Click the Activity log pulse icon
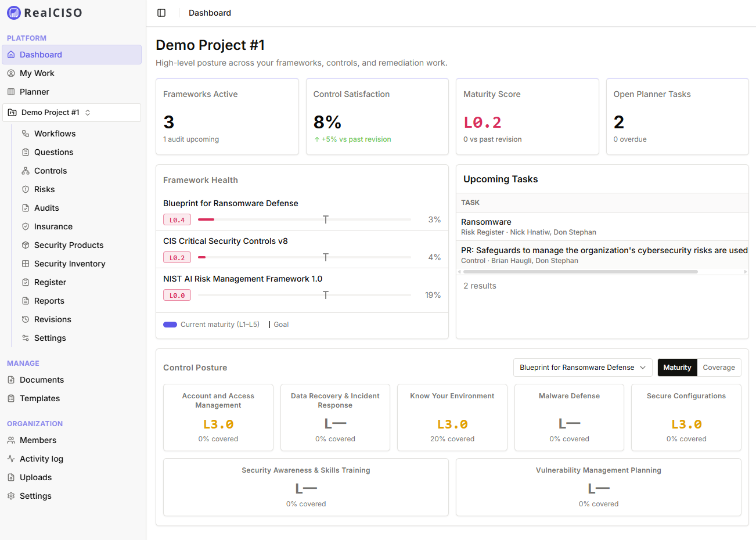Viewport: 756px width, 540px height. pyautogui.click(x=11, y=459)
